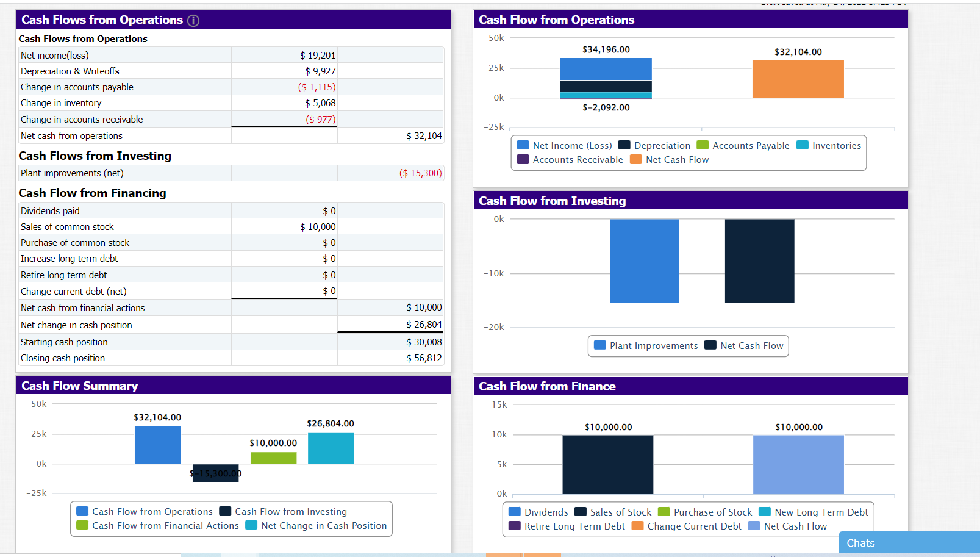Toggle Inventories legend entry
This screenshot has width=980, height=557.
(829, 145)
